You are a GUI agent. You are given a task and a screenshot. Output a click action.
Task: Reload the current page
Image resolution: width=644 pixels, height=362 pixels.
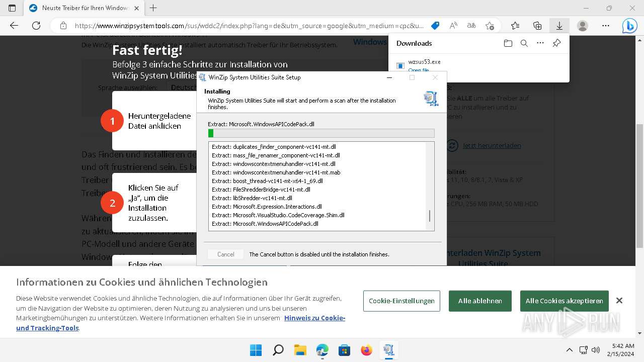(x=36, y=26)
